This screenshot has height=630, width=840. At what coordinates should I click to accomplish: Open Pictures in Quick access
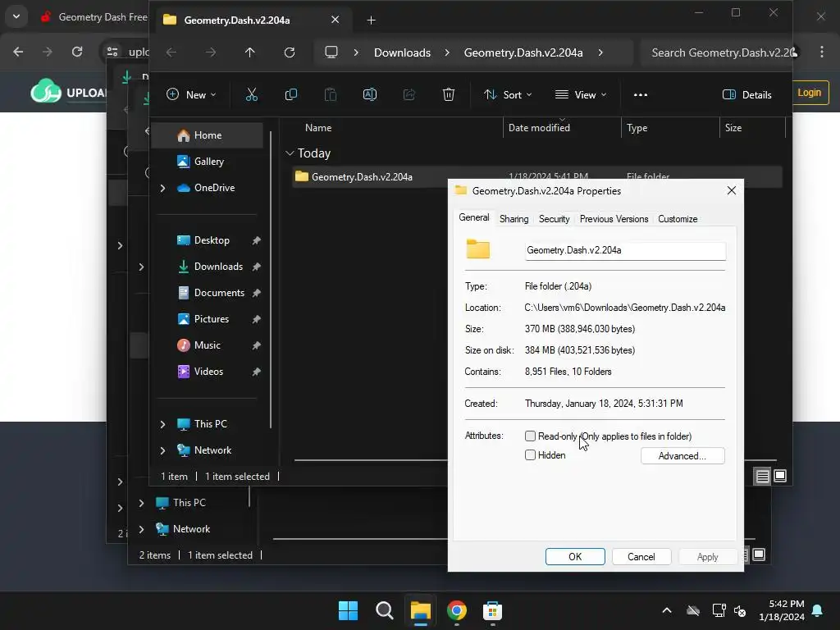click(x=208, y=319)
